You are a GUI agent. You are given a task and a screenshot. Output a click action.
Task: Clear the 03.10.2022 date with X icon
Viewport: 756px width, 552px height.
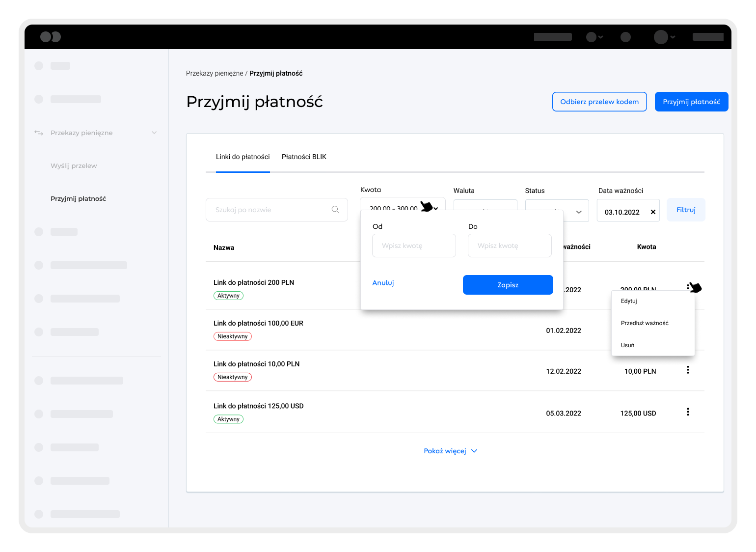click(653, 212)
